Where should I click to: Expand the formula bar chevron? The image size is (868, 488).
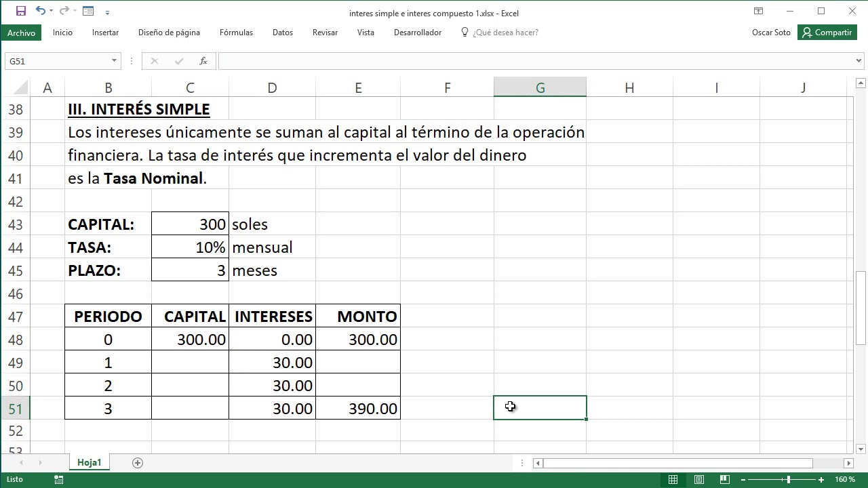pos(859,61)
